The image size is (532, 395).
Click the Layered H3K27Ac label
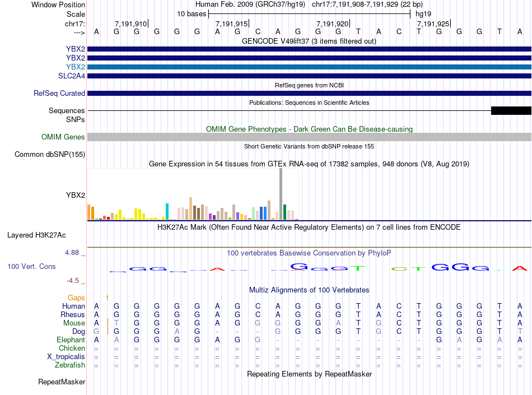(x=36, y=235)
